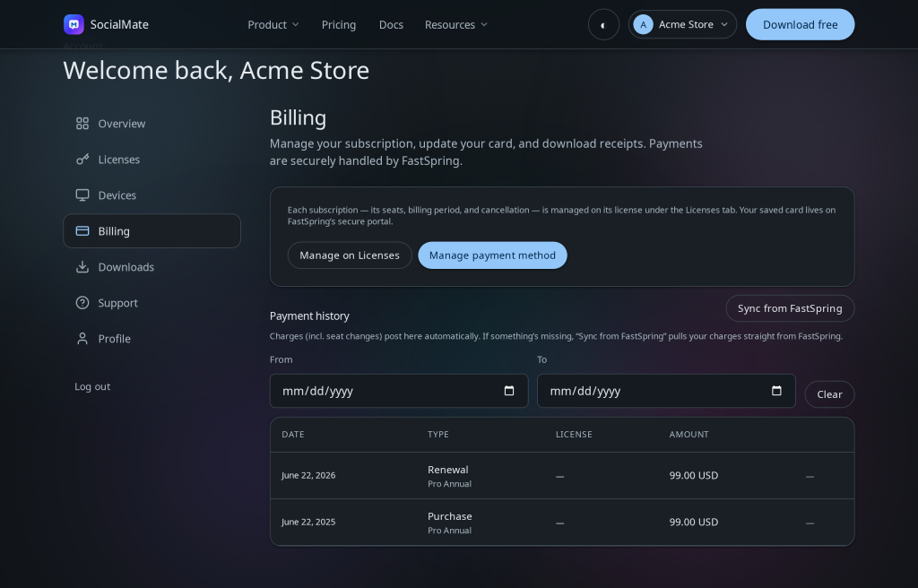Viewport: 918px width, 588px height.
Task: Open the To date calendar picker icon
Action: [776, 391]
